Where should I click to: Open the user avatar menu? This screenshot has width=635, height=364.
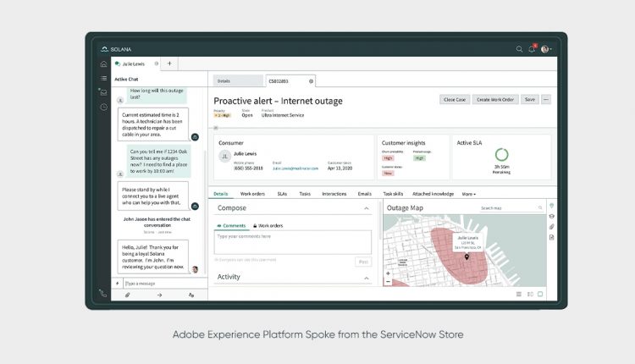546,49
